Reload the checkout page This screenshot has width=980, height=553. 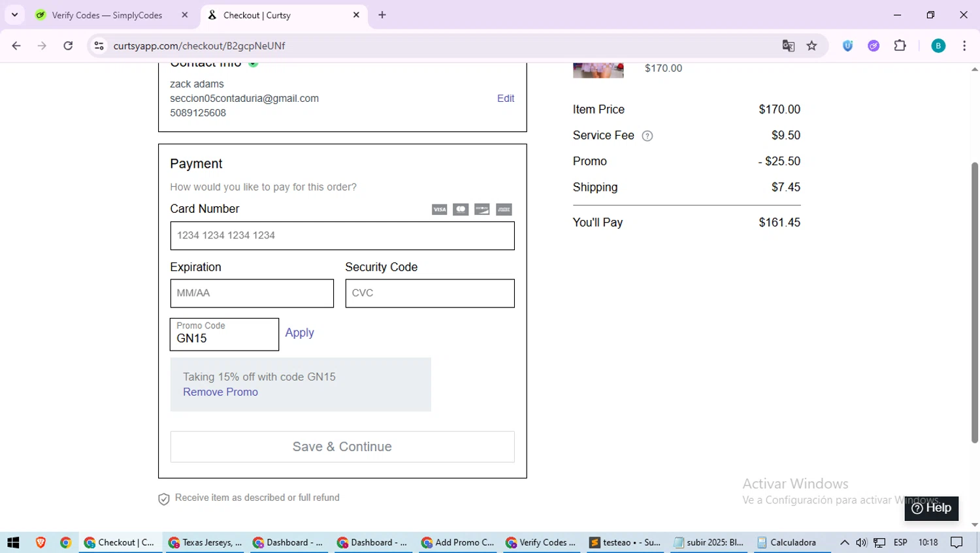pyautogui.click(x=68, y=46)
